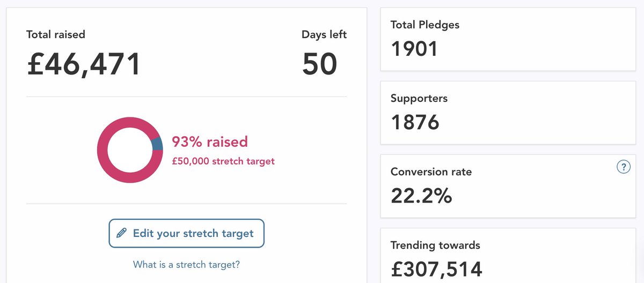Screen dimensions: 644x283
Task: Click the £50,000 stretch target text
Action: click(223, 161)
